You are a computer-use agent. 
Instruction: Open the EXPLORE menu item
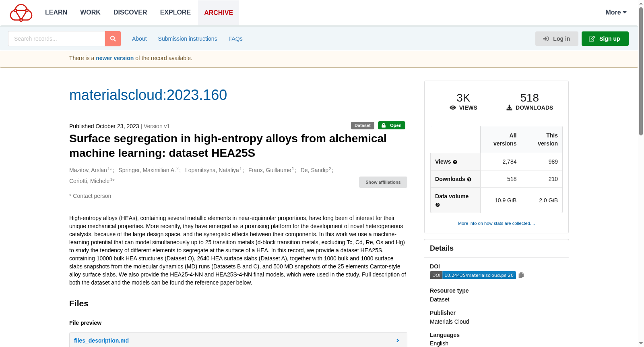pos(175,12)
